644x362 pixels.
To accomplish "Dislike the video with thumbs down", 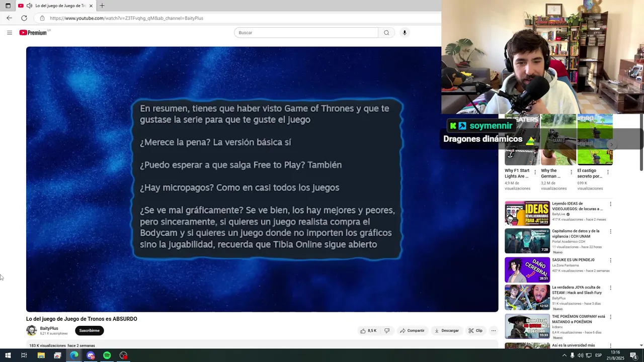I will pyautogui.click(x=387, y=331).
